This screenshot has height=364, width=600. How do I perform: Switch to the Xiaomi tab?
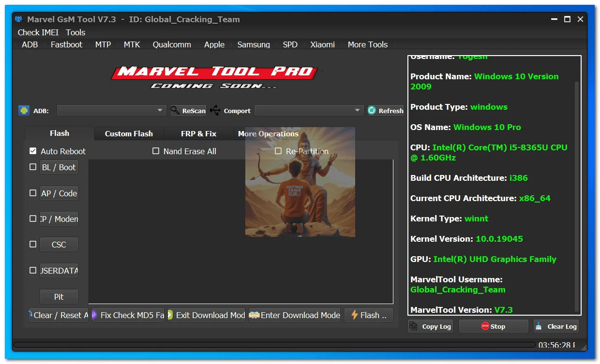click(x=322, y=44)
